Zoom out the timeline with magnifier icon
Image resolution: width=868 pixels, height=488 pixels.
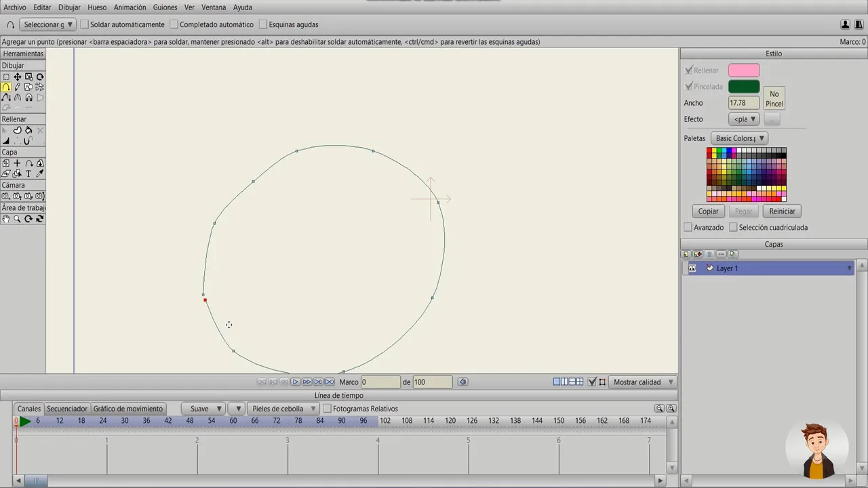[659, 409]
